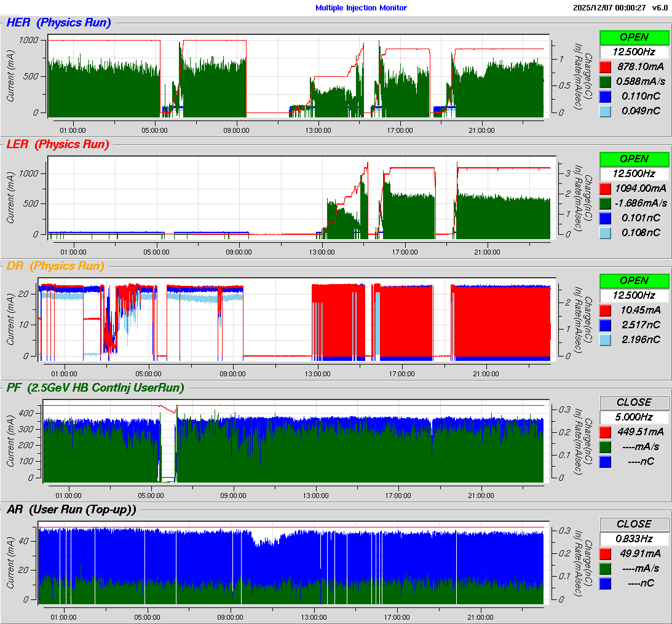Select the HER (Physics Run) panel header

tap(59, 23)
